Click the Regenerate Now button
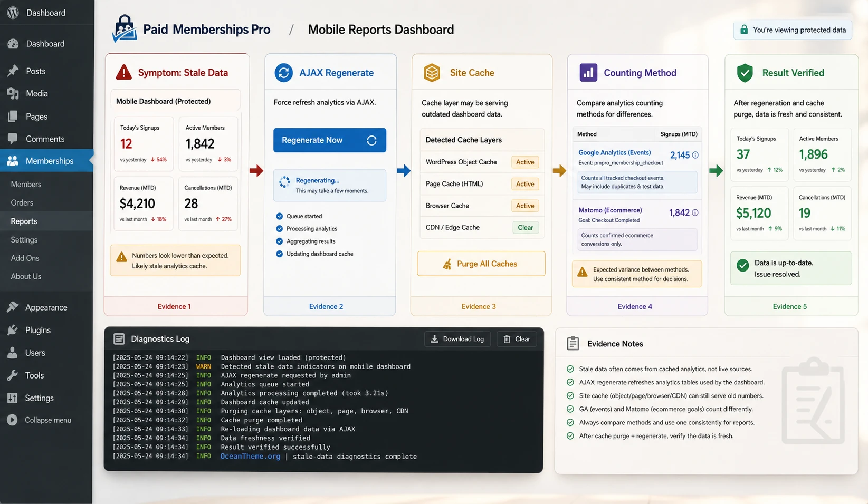The height and width of the screenshot is (504, 868). [x=330, y=140]
